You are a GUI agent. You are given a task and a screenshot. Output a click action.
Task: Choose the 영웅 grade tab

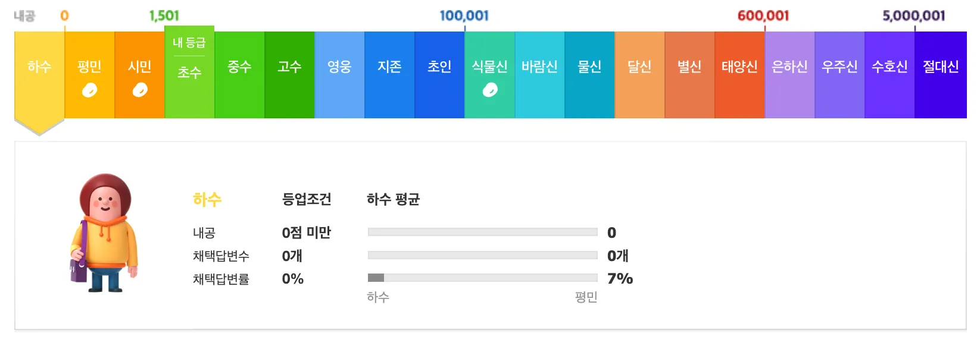tap(339, 75)
